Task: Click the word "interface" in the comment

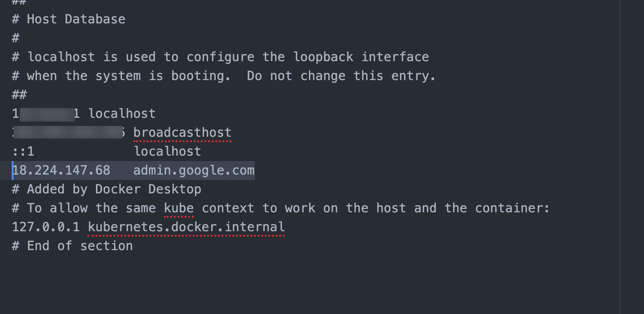Action: click(x=395, y=57)
